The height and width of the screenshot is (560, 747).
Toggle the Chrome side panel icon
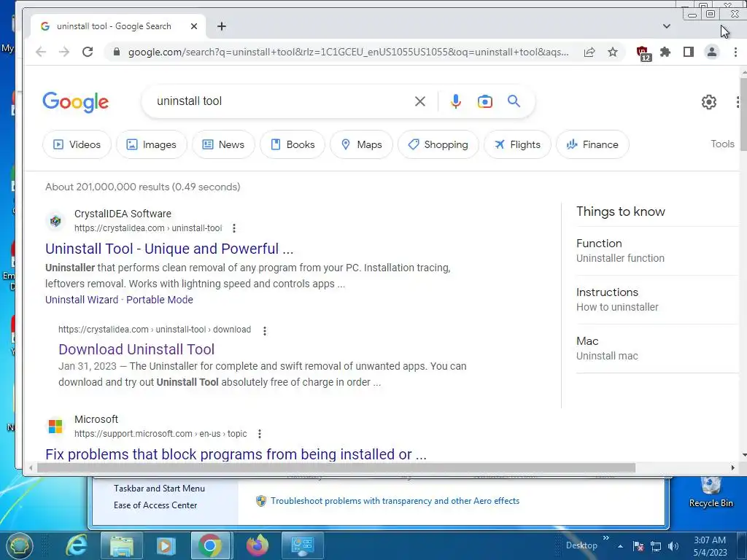point(689,52)
